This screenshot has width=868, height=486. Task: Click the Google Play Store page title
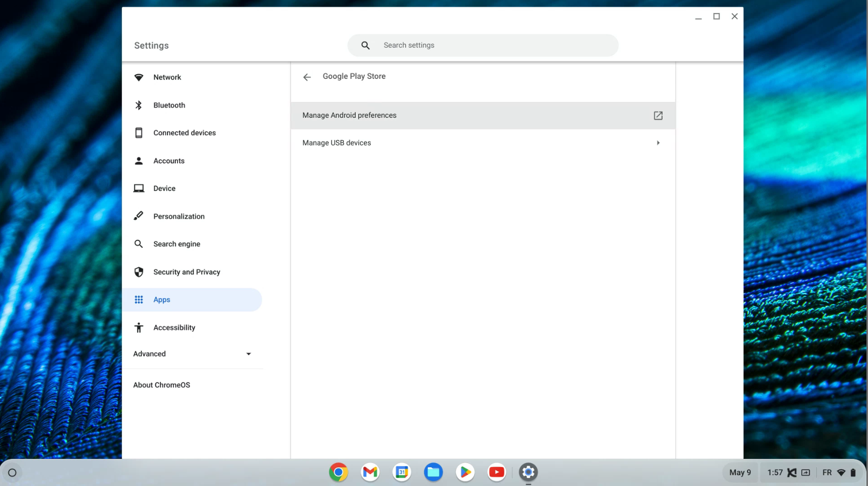(x=354, y=76)
